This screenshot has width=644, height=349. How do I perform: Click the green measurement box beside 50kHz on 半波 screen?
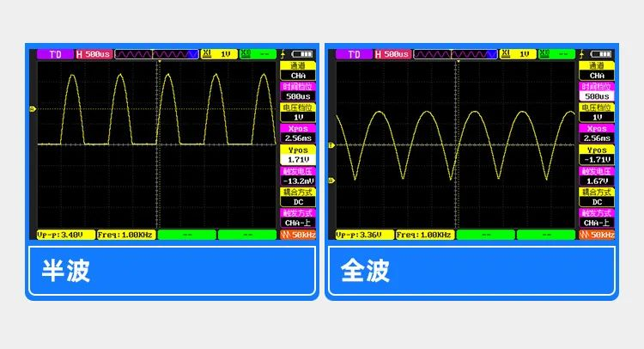[247, 235]
